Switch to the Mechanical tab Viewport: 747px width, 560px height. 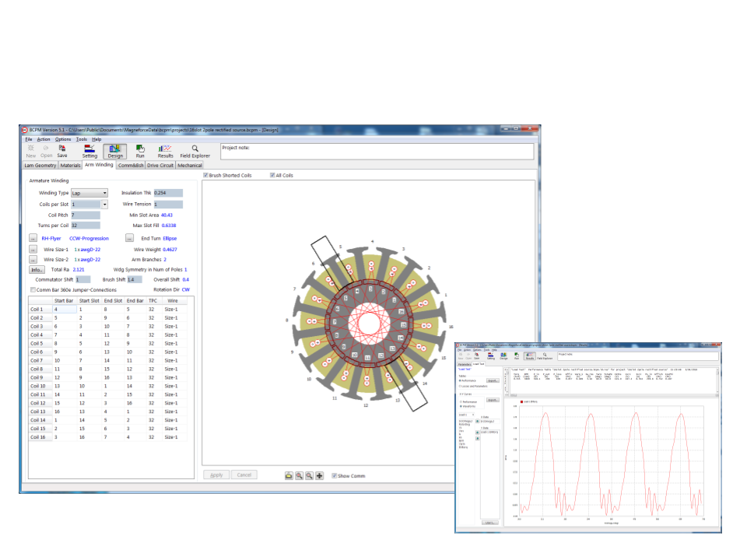coord(190,165)
